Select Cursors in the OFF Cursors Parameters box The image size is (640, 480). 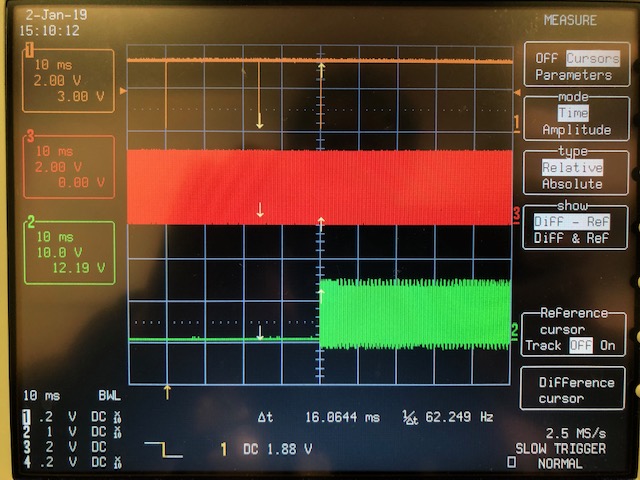(x=593, y=58)
